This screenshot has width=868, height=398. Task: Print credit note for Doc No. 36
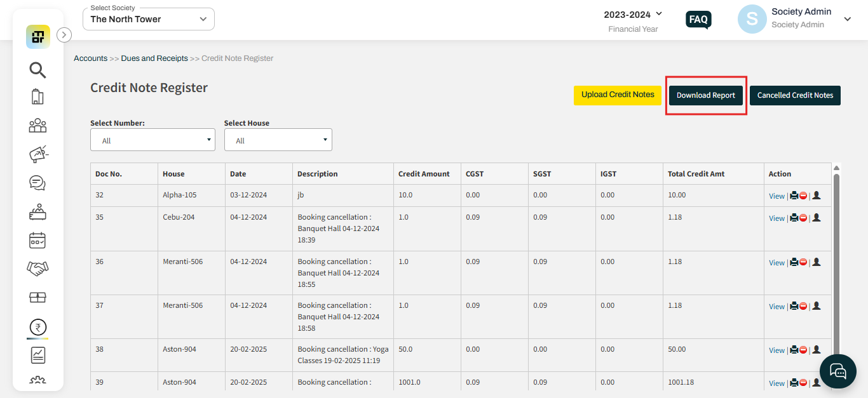pyautogui.click(x=794, y=262)
